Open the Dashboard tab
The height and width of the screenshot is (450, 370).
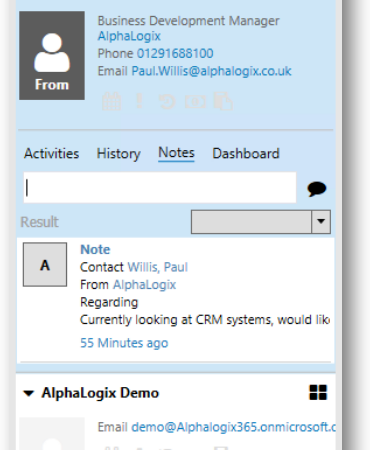coord(246,154)
